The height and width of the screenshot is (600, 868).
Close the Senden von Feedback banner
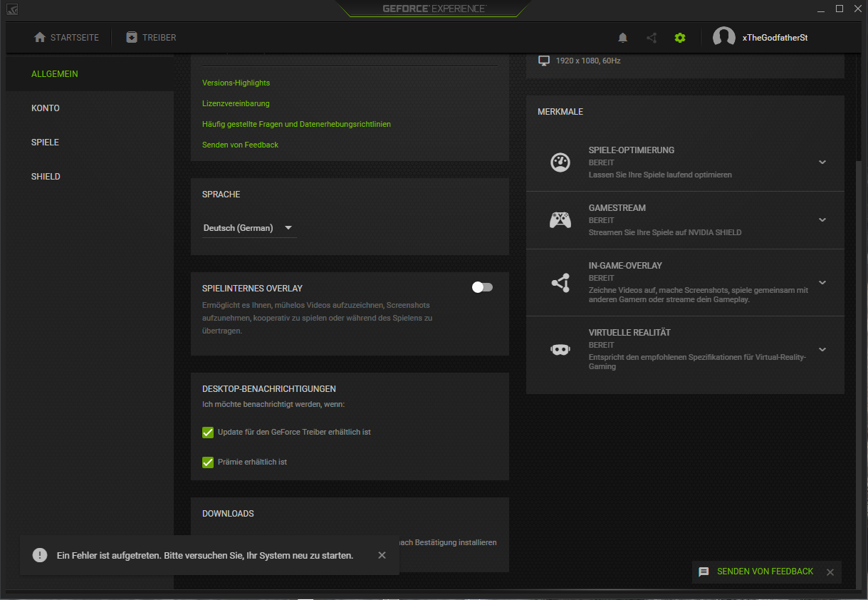(x=830, y=572)
